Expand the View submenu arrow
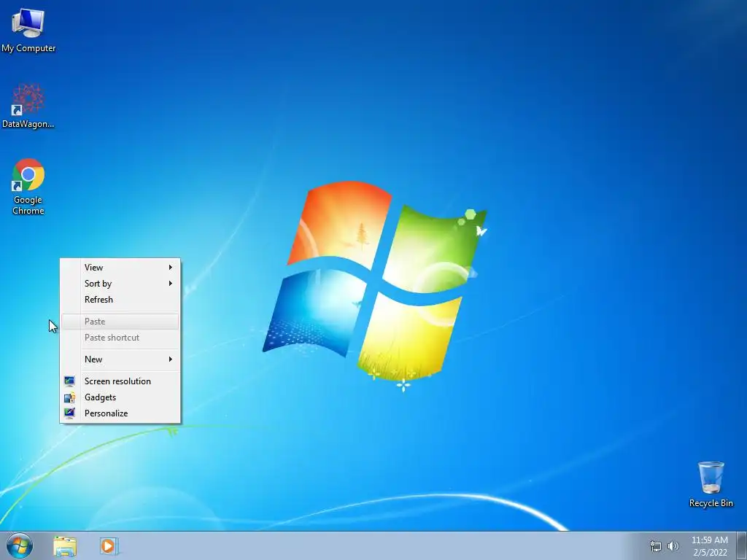This screenshot has height=560, width=747. 170,267
